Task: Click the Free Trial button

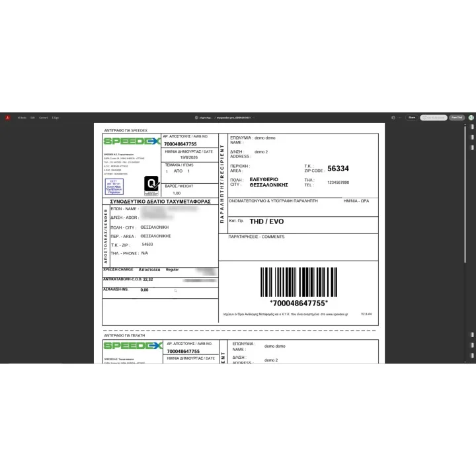Action: point(457,118)
